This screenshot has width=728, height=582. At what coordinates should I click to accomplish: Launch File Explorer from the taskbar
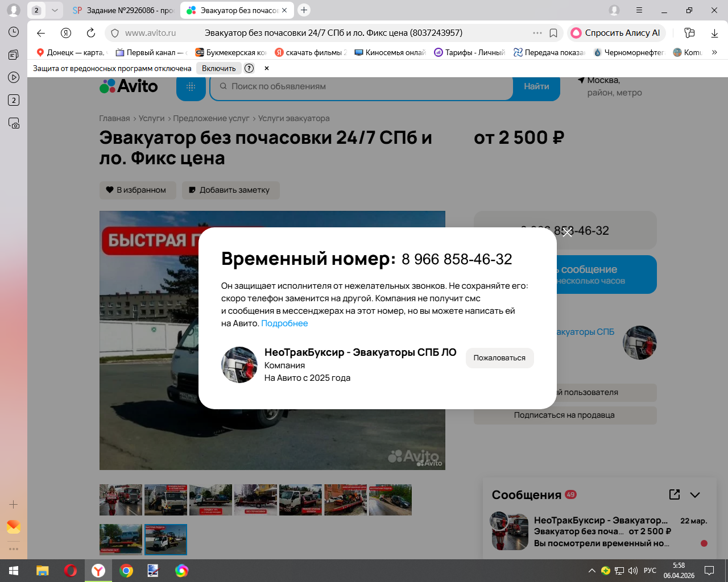(x=43, y=571)
